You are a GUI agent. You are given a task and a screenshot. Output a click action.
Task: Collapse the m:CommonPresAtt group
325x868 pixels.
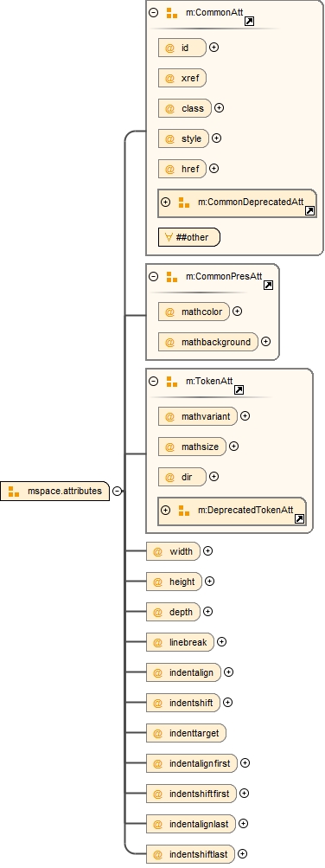click(154, 276)
